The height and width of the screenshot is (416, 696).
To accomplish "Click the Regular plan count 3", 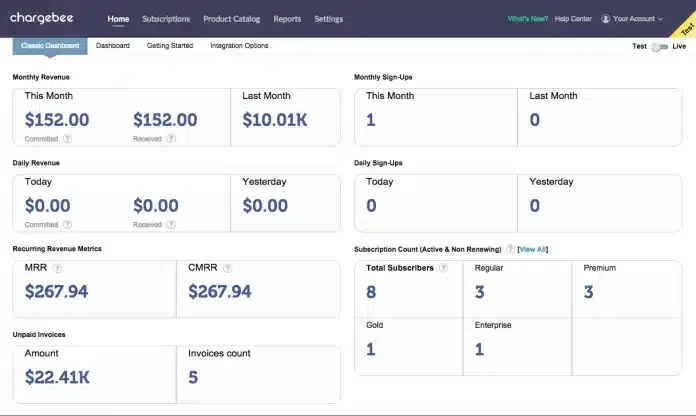I will point(479,292).
